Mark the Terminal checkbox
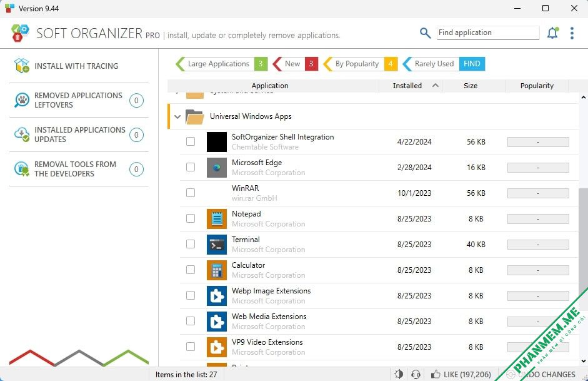The height and width of the screenshot is (381, 588). [191, 245]
